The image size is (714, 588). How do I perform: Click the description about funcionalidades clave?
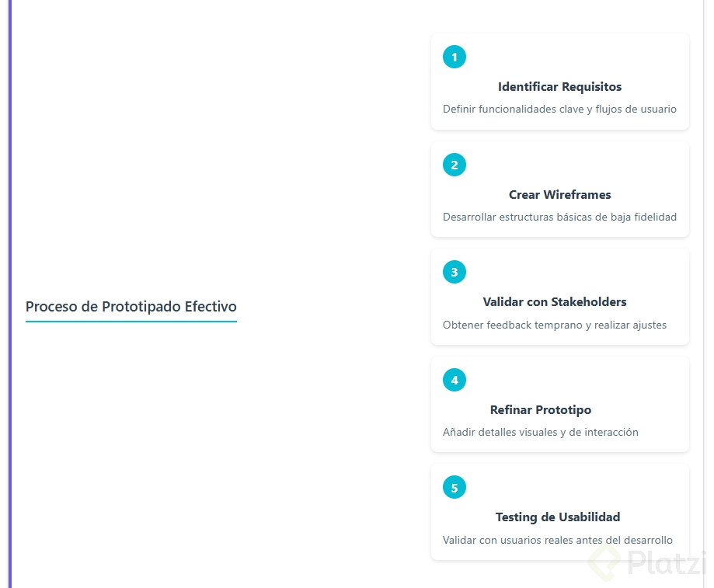coord(559,110)
